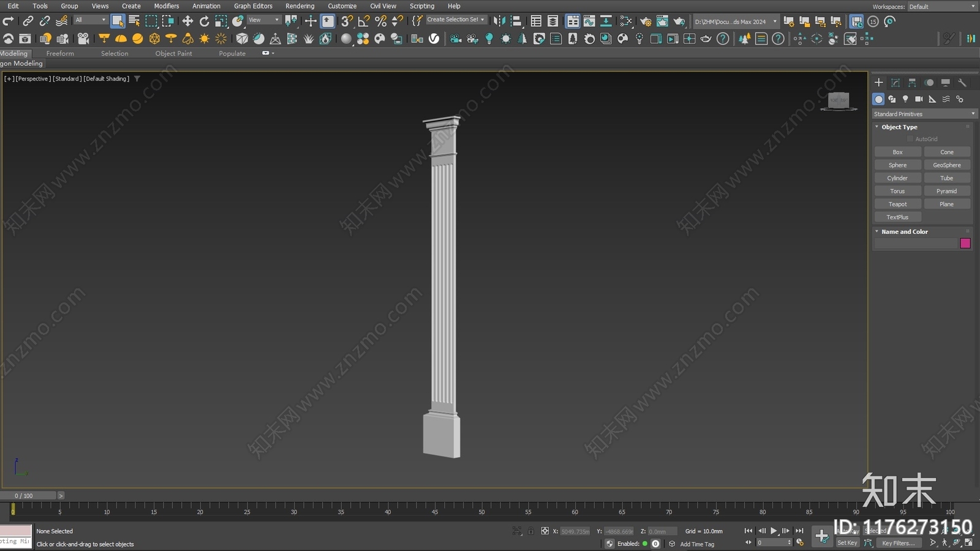Create a Box primitive
Viewport: 980px width, 551px height.
click(x=897, y=152)
